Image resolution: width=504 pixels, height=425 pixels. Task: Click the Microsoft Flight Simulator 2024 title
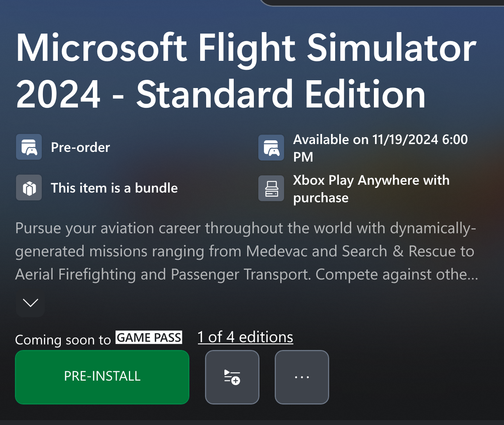(x=246, y=71)
